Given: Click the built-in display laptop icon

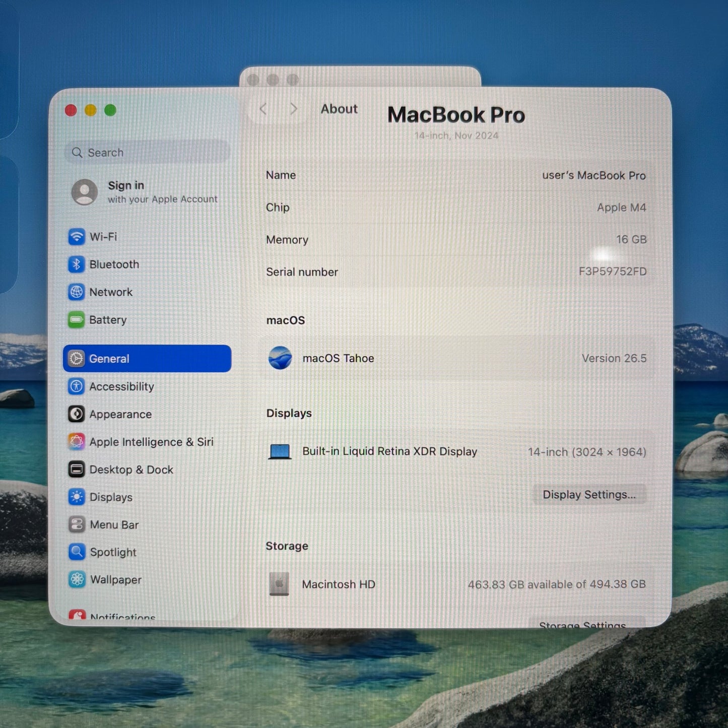Looking at the screenshot, I should (280, 451).
